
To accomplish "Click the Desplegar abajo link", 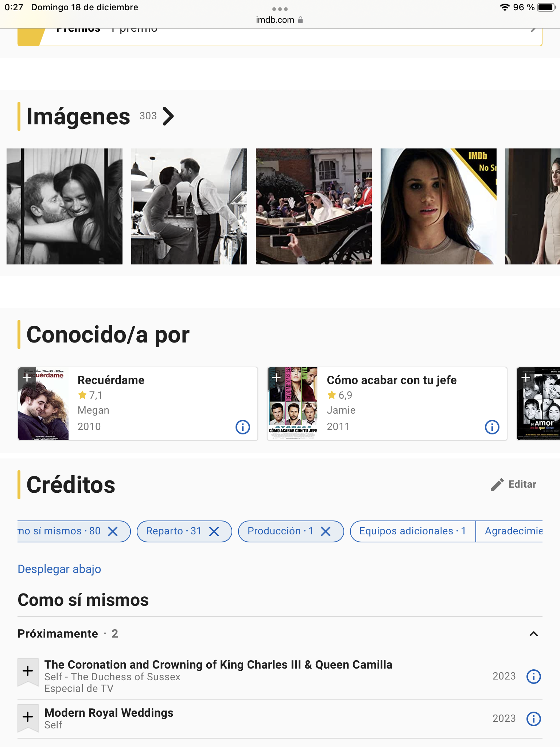I will point(59,569).
